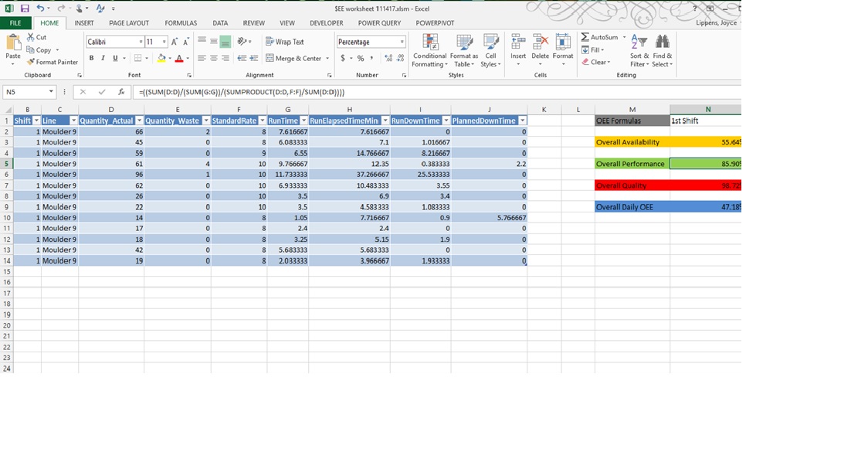The image size is (868, 459).
Task: Click Insert Function fx button
Action: tap(120, 92)
